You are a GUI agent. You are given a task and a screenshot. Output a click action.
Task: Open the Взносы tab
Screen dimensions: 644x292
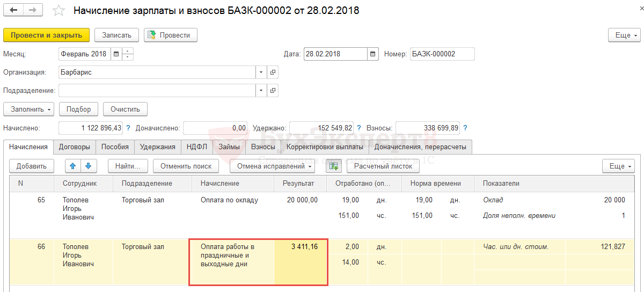click(263, 147)
